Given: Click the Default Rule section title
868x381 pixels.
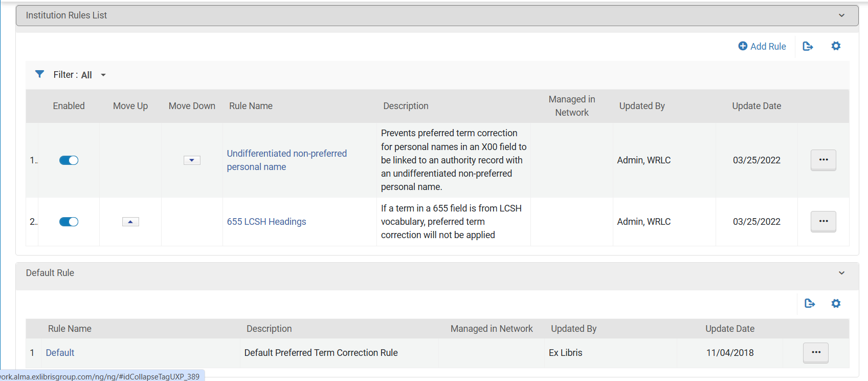Looking at the screenshot, I should (50, 273).
